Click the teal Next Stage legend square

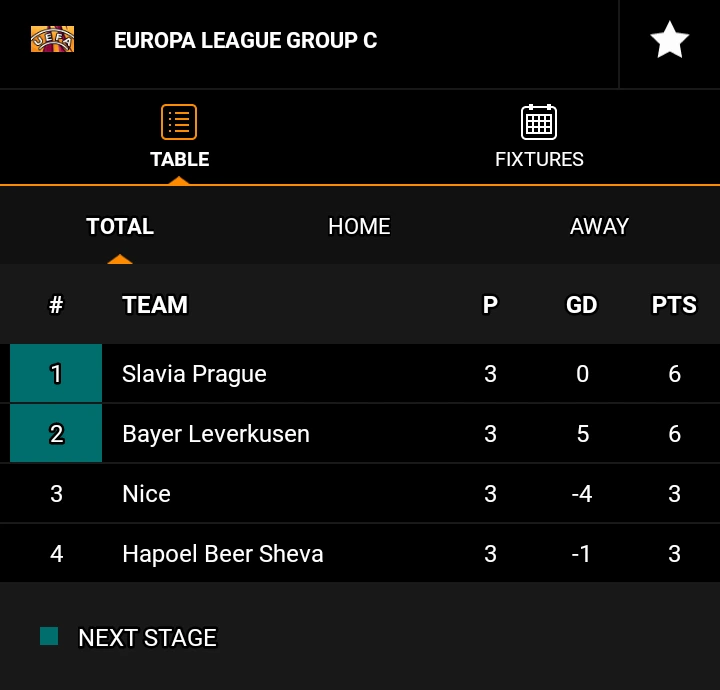point(49,636)
